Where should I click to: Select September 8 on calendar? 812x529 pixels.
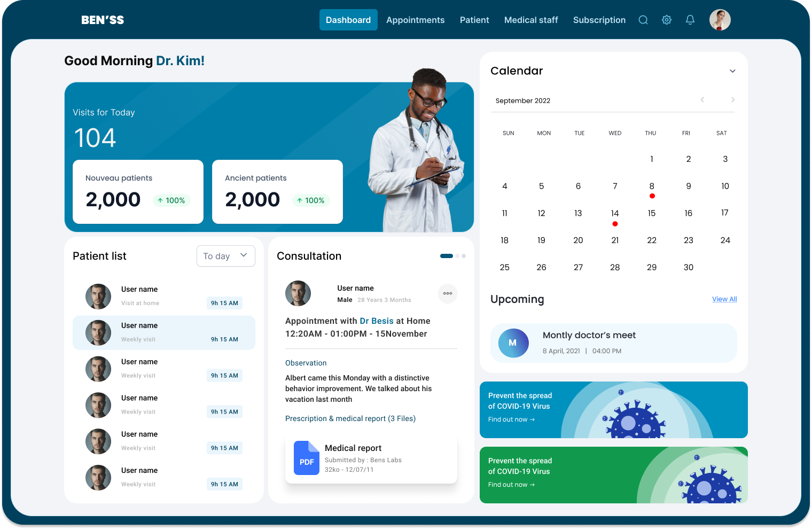pyautogui.click(x=652, y=186)
